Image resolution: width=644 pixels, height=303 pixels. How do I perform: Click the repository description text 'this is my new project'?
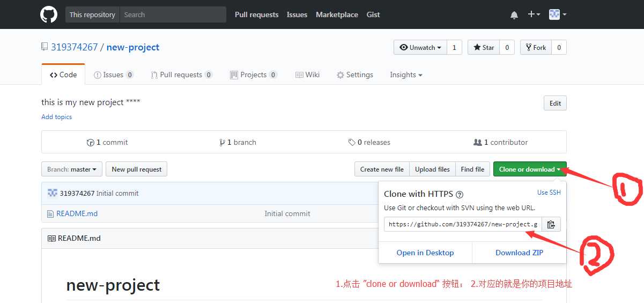tap(91, 102)
